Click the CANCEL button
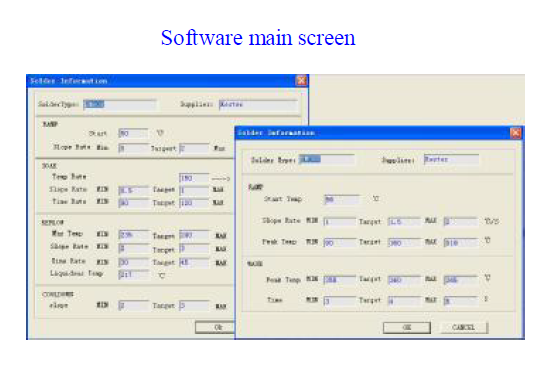544x372 pixels. click(x=464, y=327)
